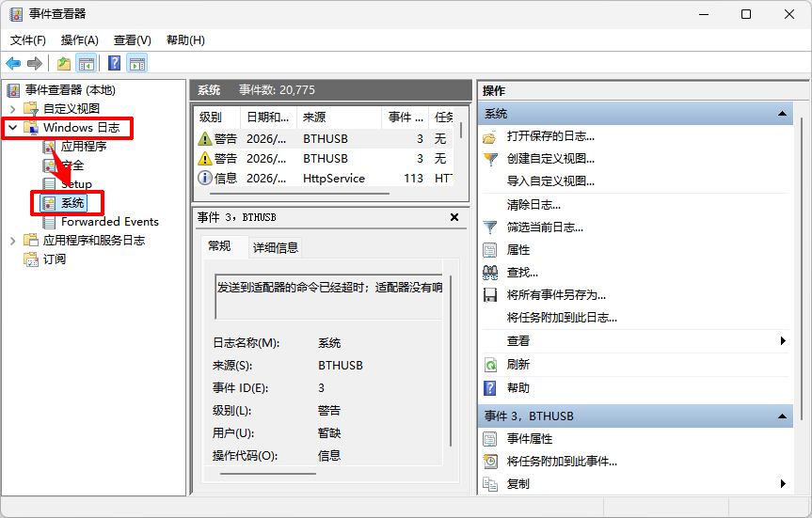Switch to the 详细信息 tab
This screenshot has height=518, width=812.
click(276, 248)
